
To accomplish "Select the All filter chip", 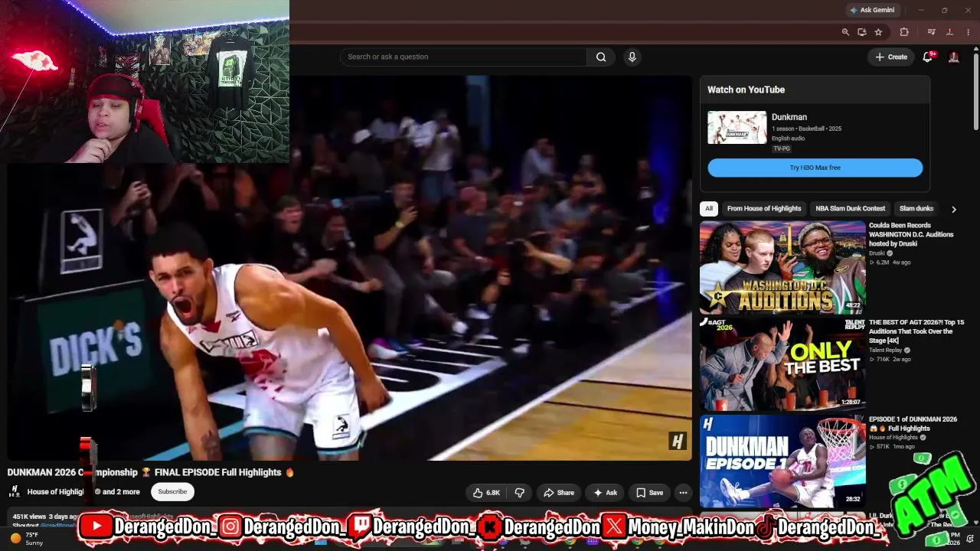I will tap(709, 208).
